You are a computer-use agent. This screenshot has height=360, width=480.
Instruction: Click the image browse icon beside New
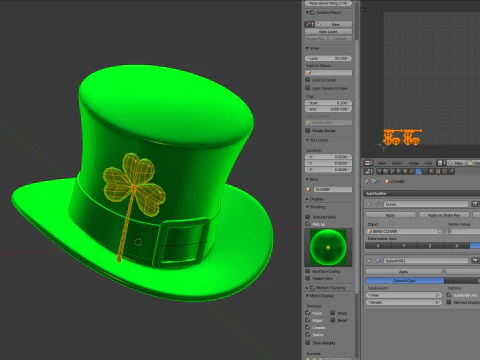click(x=440, y=163)
